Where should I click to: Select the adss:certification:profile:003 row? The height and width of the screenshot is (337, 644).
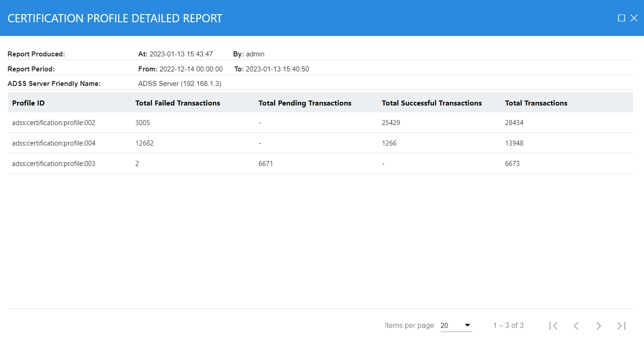pos(54,164)
